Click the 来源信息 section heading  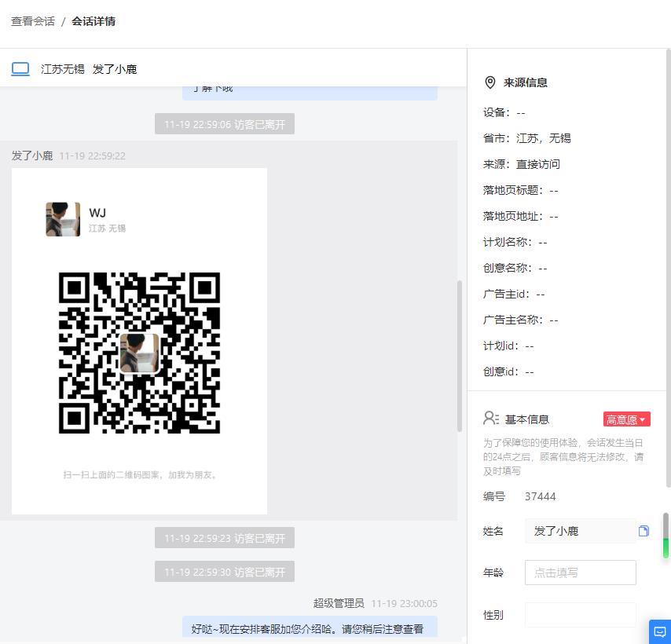pyautogui.click(x=526, y=82)
